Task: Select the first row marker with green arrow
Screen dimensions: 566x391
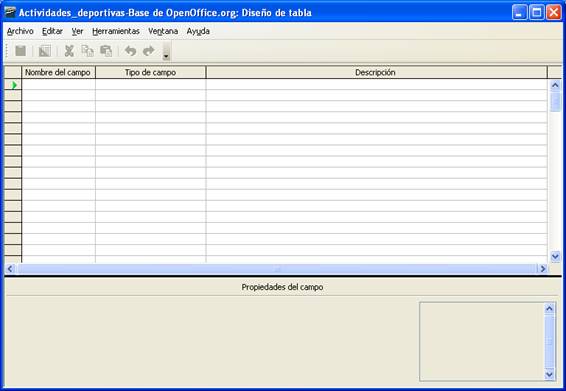Action: point(13,85)
